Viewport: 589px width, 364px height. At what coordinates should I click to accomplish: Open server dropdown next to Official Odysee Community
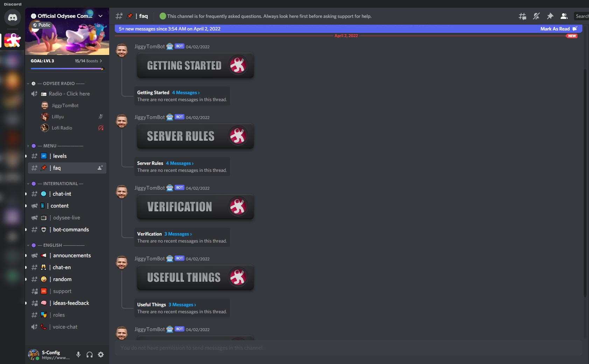(100, 16)
